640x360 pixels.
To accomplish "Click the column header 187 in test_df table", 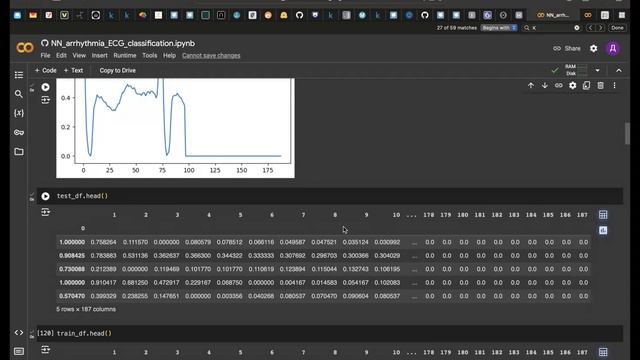I will [x=582, y=215].
